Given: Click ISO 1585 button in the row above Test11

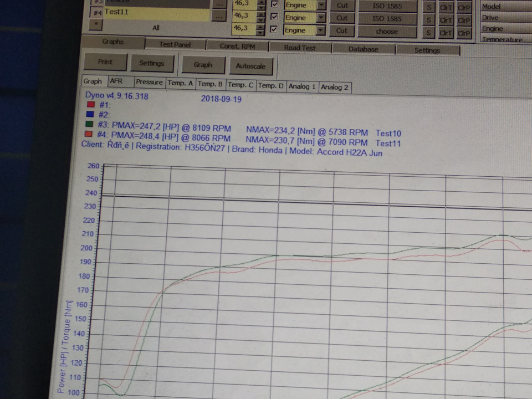Looking at the screenshot, I should click(387, 6).
